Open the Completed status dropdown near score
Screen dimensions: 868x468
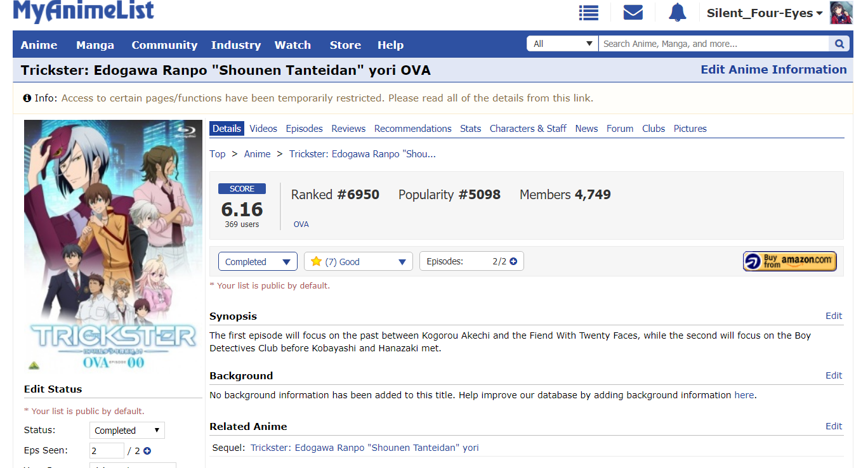[x=258, y=262]
